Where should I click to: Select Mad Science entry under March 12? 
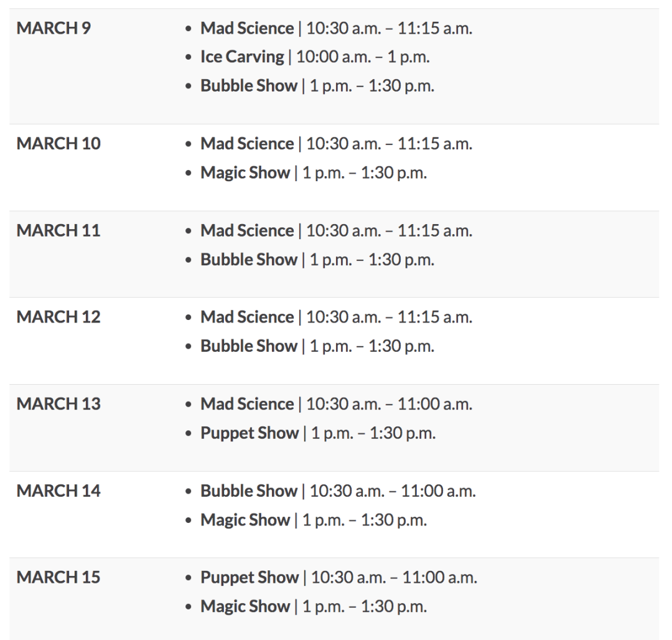246,317
